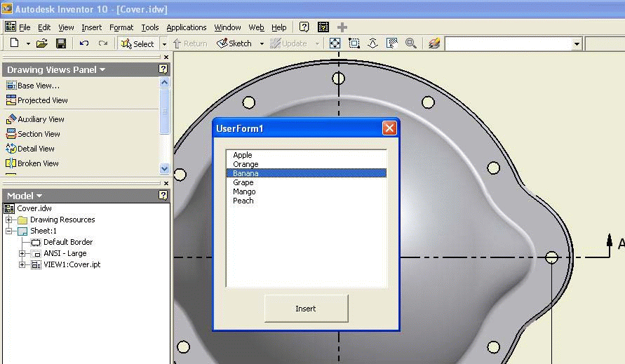Collapse the Sheet:1 node

coord(9,231)
